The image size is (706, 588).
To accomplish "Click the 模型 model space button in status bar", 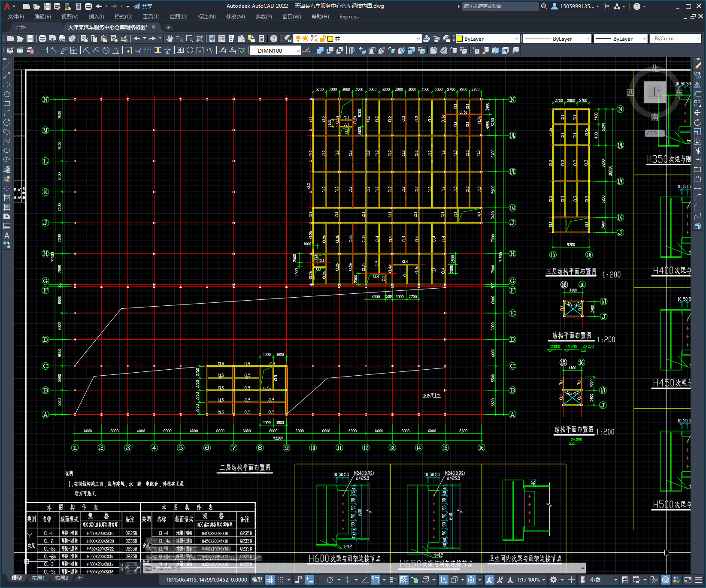I will pyautogui.click(x=257, y=580).
